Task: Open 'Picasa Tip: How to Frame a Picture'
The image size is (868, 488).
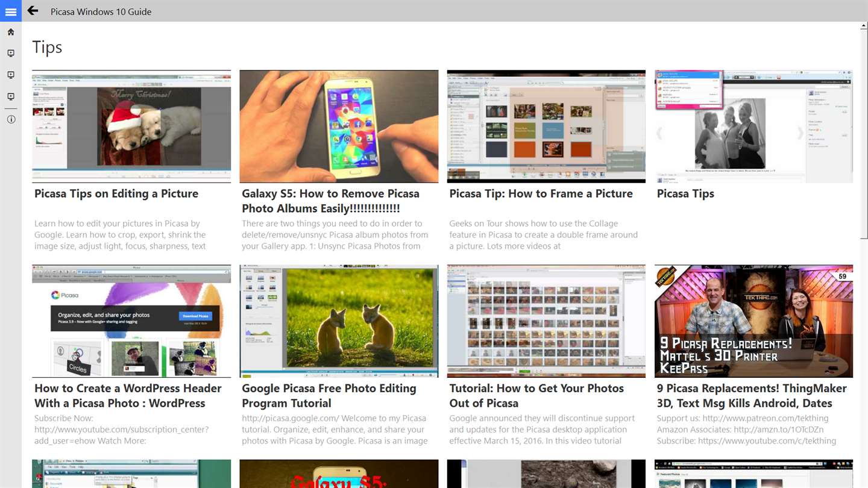Action: click(541, 193)
